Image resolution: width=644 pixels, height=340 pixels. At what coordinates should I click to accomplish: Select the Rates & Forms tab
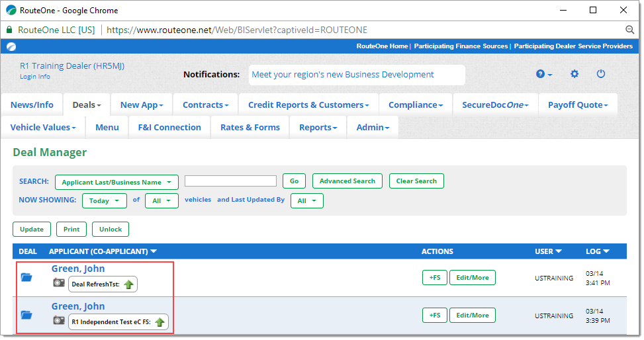(x=250, y=127)
